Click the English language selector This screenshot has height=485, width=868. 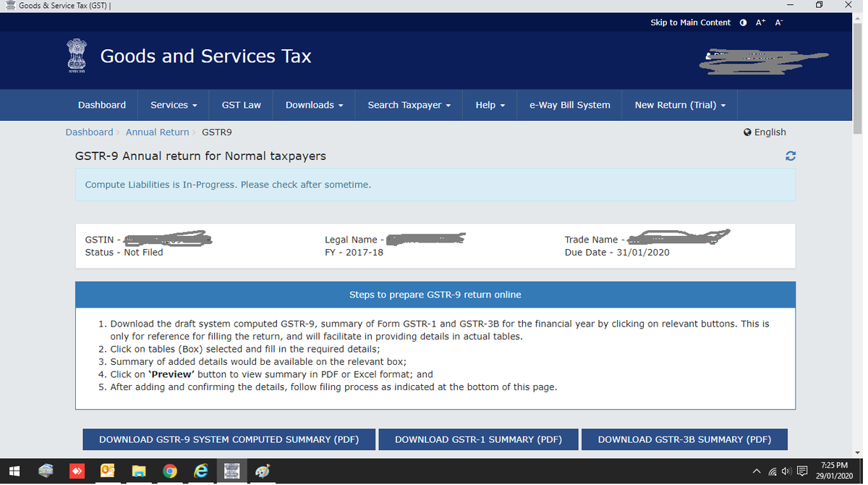pyautogui.click(x=770, y=132)
